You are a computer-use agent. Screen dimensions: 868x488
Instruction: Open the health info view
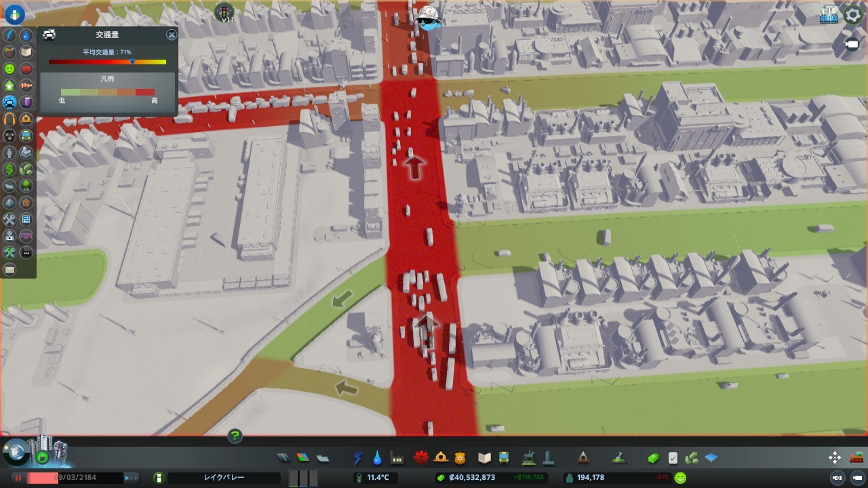(26, 69)
